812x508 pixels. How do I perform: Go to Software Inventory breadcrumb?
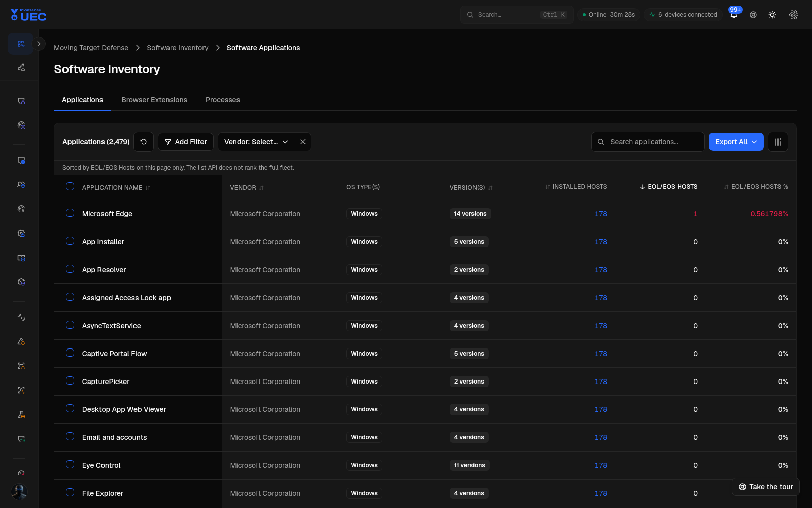click(x=177, y=48)
